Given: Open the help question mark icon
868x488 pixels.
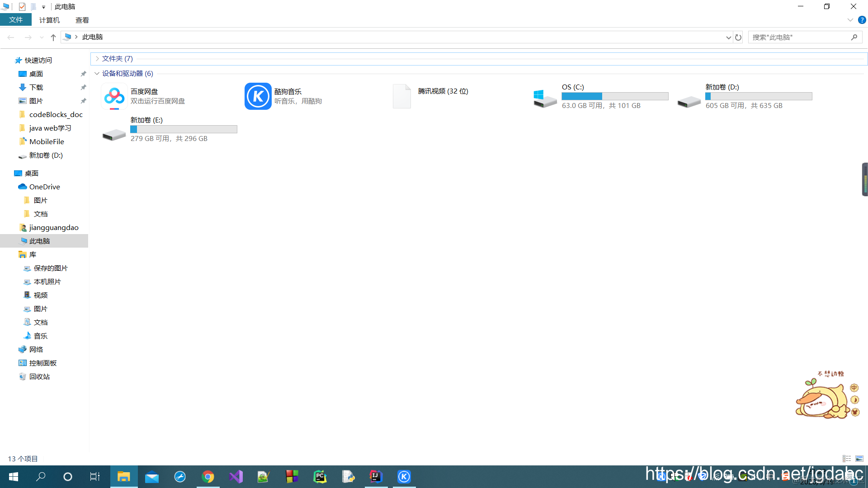Looking at the screenshot, I should coord(862,20).
